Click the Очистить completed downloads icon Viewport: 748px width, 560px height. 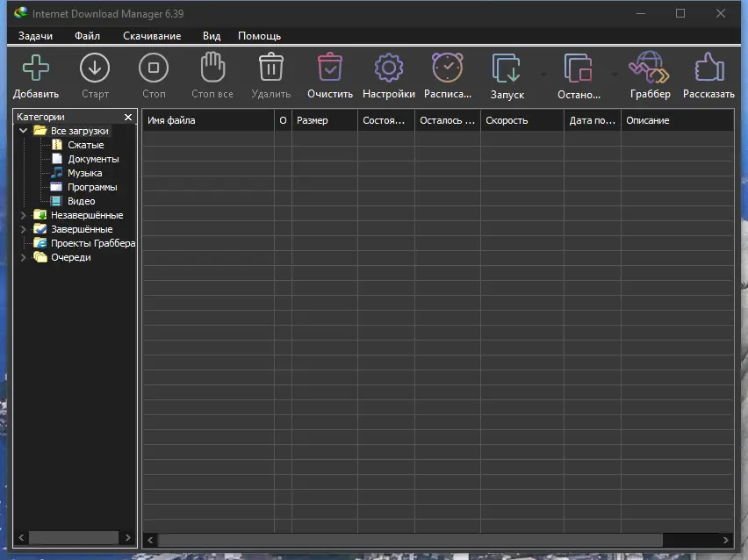pyautogui.click(x=329, y=67)
